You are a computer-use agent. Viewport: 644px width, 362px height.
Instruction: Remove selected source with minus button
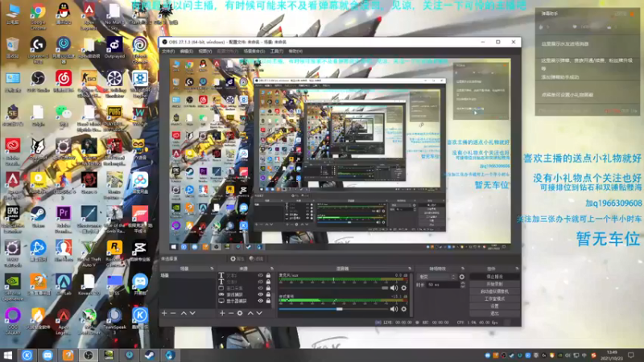(x=231, y=313)
